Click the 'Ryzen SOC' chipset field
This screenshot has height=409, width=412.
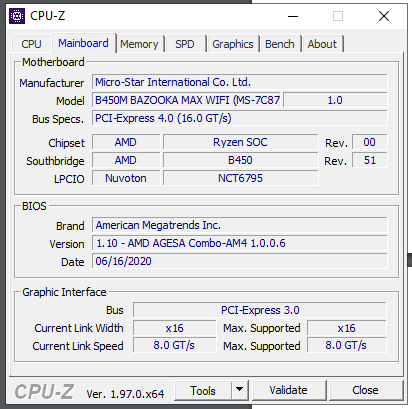240,142
